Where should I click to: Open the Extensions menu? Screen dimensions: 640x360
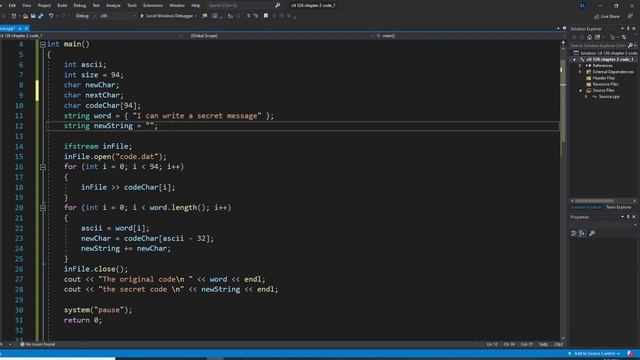pos(153,5)
